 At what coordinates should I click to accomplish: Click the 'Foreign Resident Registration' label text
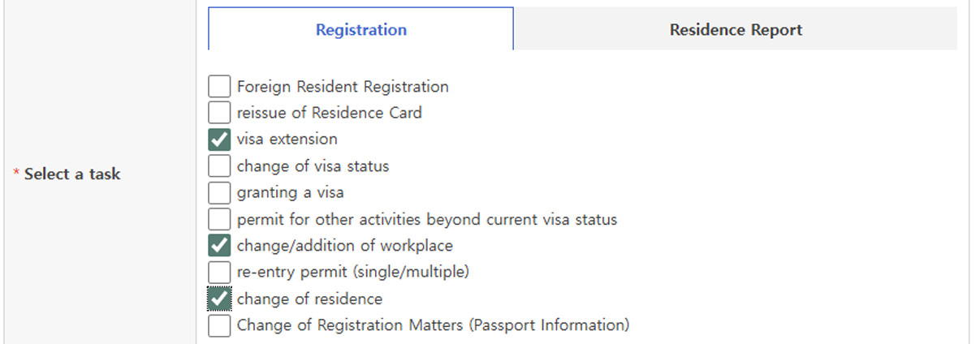pyautogui.click(x=343, y=86)
